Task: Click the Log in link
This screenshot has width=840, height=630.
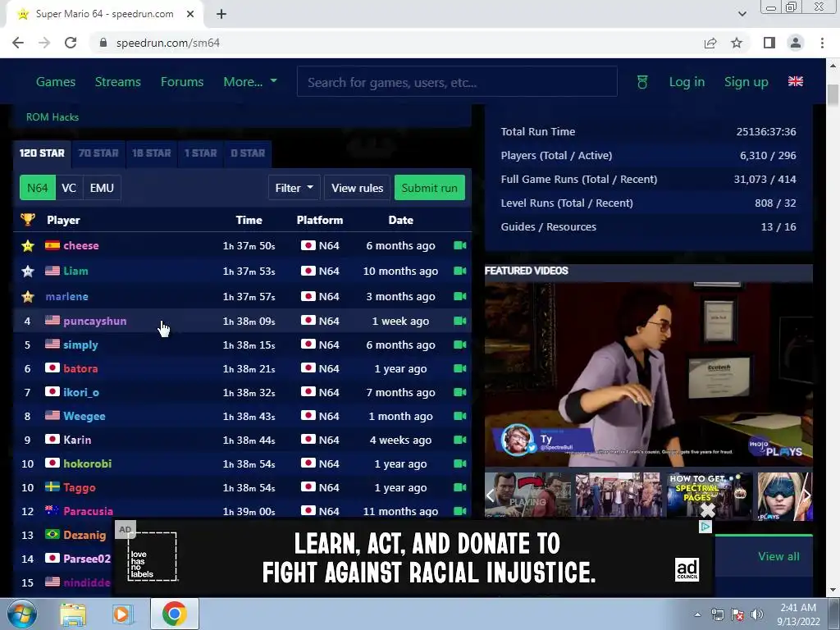Action: pyautogui.click(x=687, y=82)
